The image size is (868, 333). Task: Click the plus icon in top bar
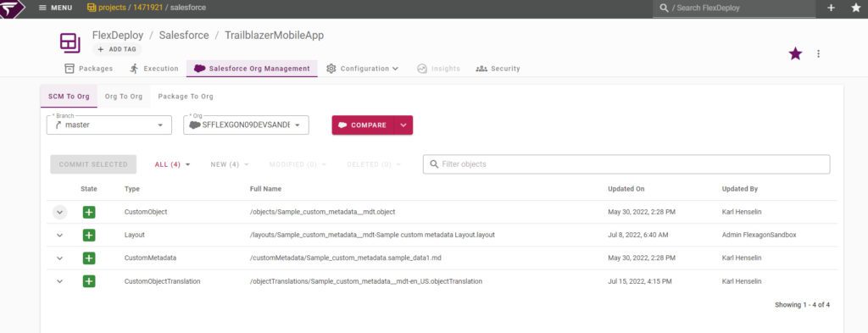[831, 8]
